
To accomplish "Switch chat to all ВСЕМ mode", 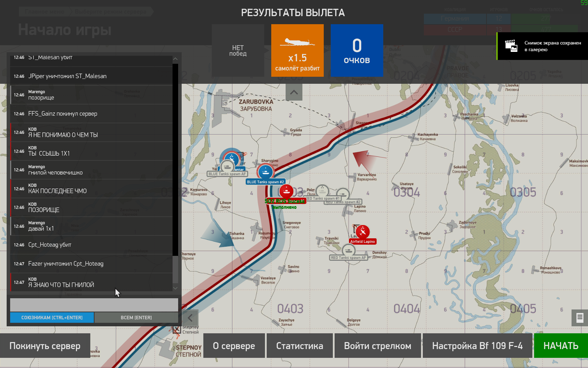I will point(136,318).
